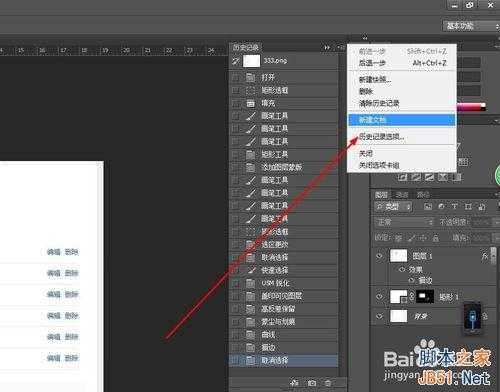Click 填充 fill value in Layers panel
This screenshot has height=392, width=500.
coord(482,238)
